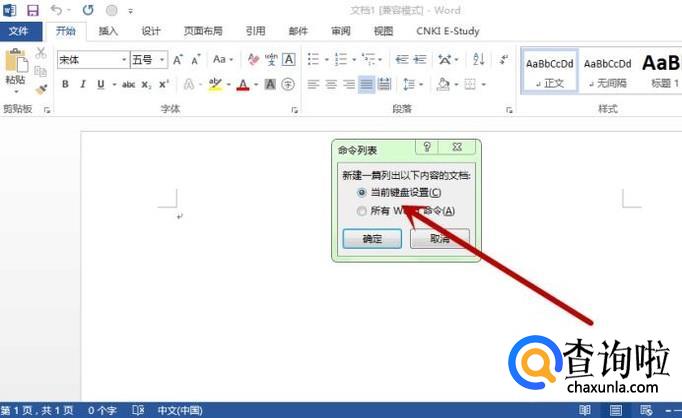
Task: Clear all formatting eraser icon
Action: [x=253, y=59]
